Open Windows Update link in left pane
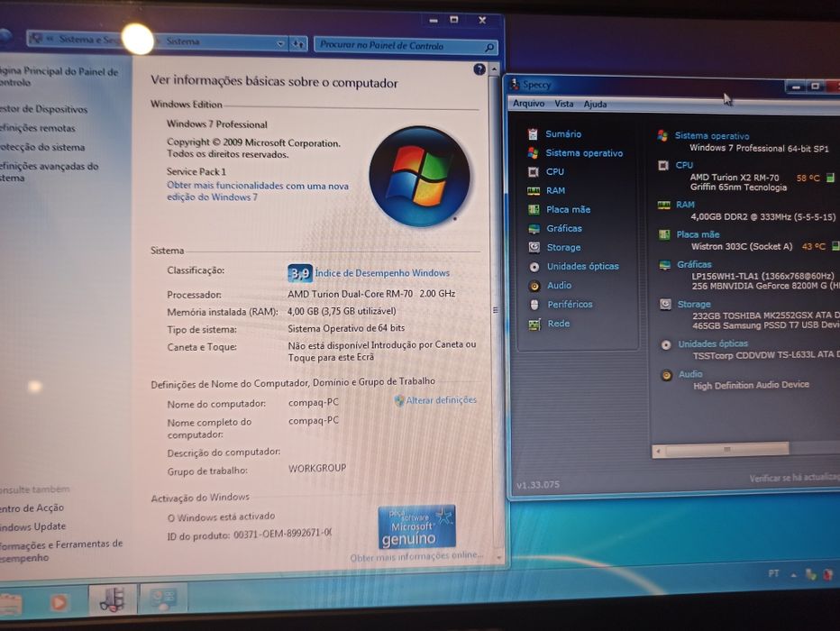Screen dimensions: 840x631 click(32, 526)
